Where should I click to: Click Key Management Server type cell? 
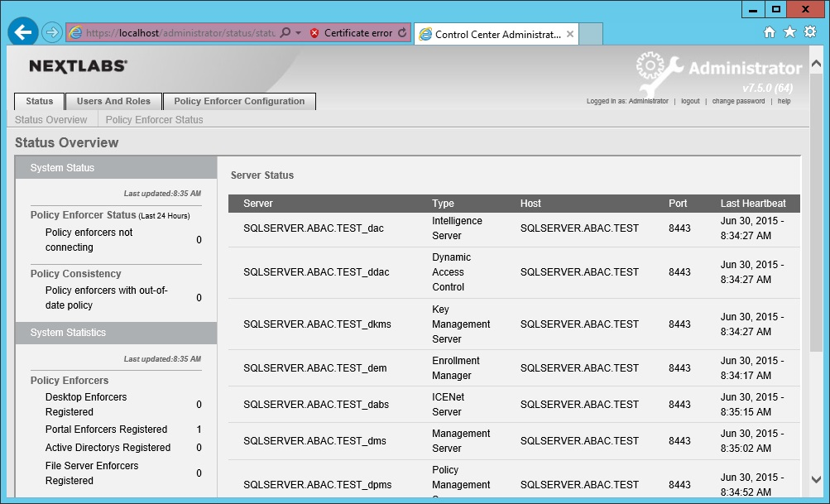click(x=461, y=324)
